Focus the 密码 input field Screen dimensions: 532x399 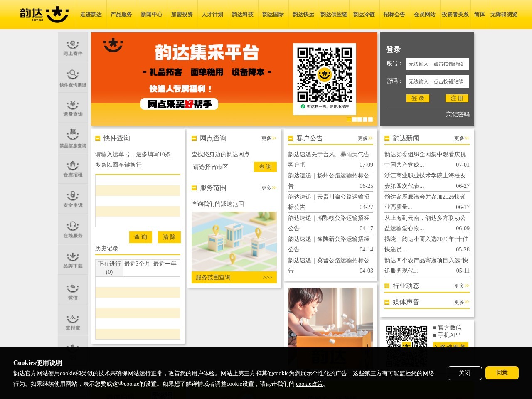tap(438, 81)
